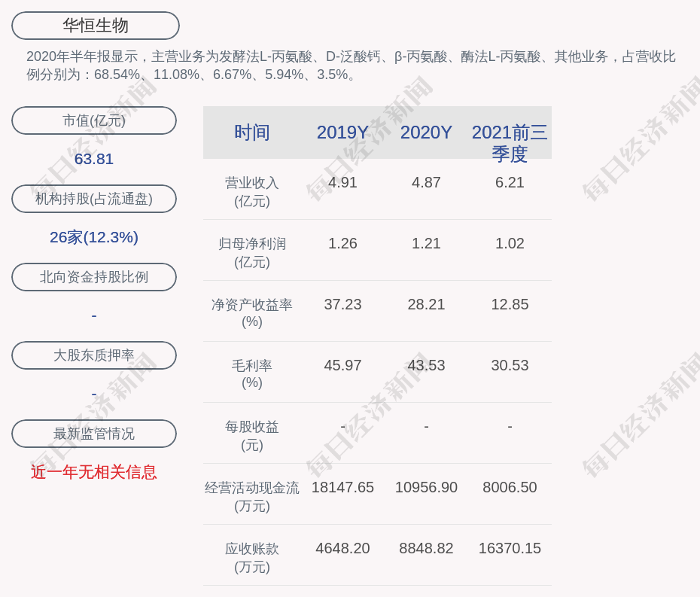The image size is (700, 597).
Task: Click the 2019Y cash flow value 18147.65
Action: (x=342, y=487)
